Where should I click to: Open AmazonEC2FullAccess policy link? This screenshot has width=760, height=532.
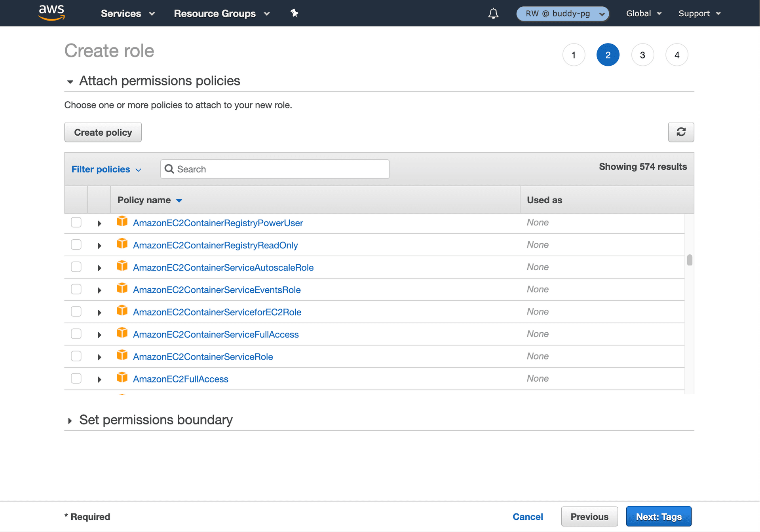pos(180,379)
